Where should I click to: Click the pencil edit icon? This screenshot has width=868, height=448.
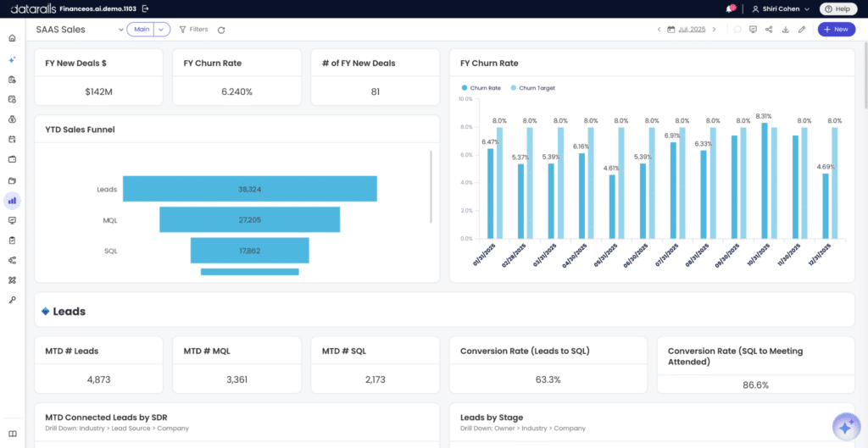click(x=802, y=30)
